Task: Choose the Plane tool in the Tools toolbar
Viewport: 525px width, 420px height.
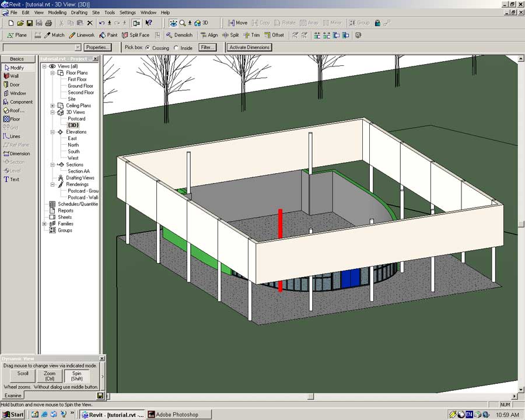Action: coord(17,35)
